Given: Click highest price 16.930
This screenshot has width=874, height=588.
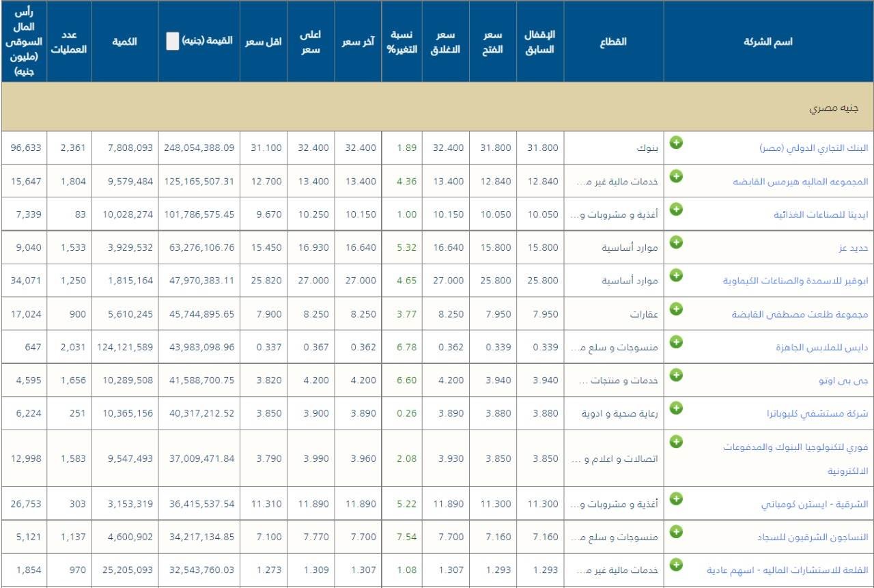Looking at the screenshot, I should (x=314, y=248).
